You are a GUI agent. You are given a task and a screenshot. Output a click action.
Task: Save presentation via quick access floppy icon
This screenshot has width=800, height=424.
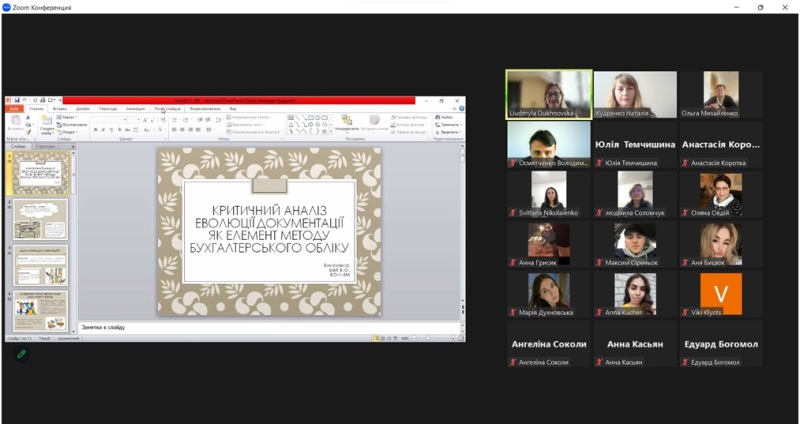pyautogui.click(x=17, y=100)
